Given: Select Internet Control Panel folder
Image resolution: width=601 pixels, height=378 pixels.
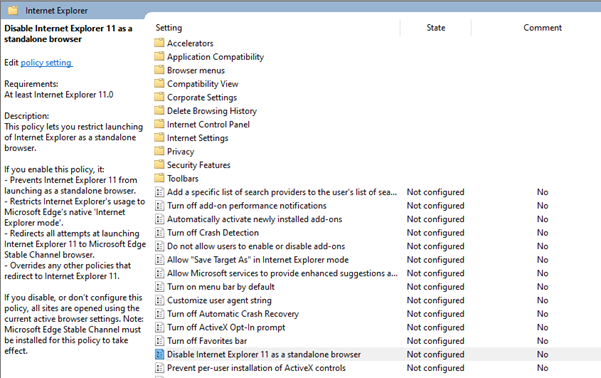Looking at the screenshot, I should point(208,124).
